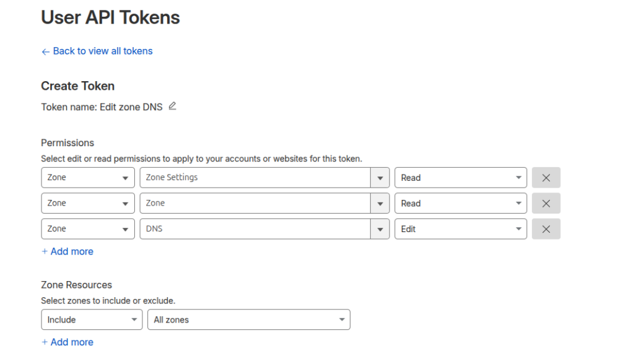Click the back arrow icon near token link

pos(45,52)
